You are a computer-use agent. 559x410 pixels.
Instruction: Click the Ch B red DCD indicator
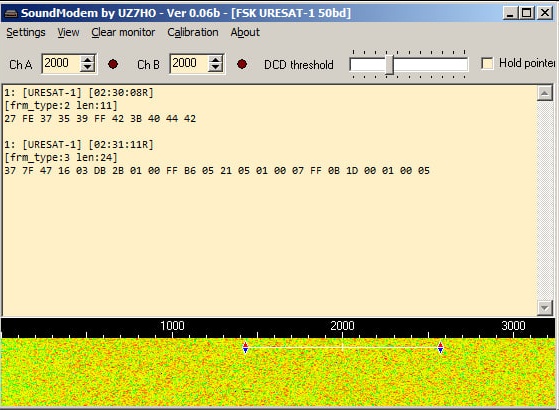[242, 64]
